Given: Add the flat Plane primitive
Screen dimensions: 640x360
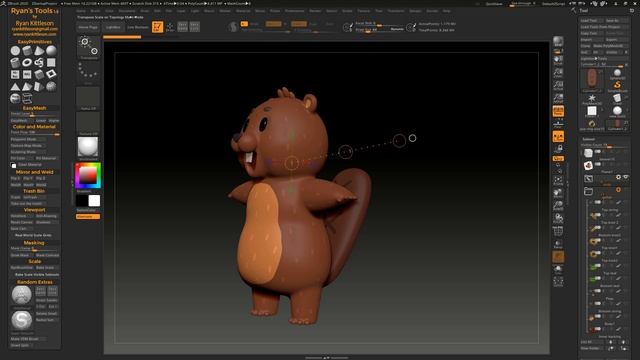Looking at the screenshot, I should click(51, 62).
